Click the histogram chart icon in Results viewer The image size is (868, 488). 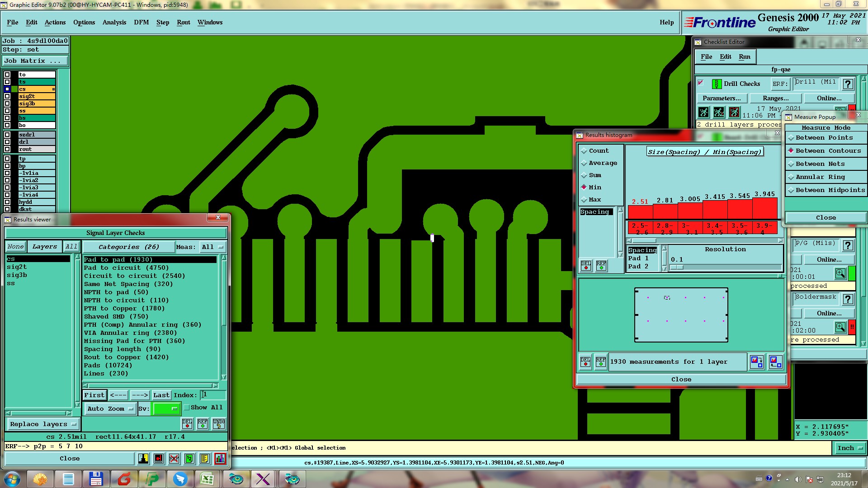[220, 459]
